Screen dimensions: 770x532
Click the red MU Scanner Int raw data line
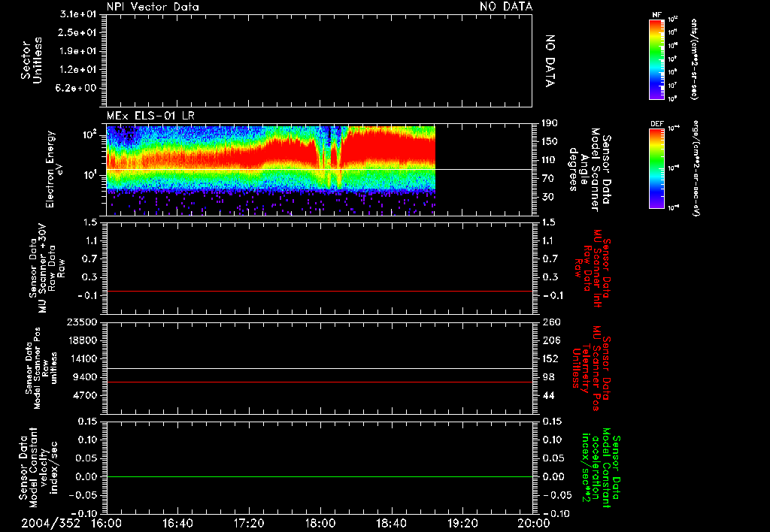click(319, 291)
